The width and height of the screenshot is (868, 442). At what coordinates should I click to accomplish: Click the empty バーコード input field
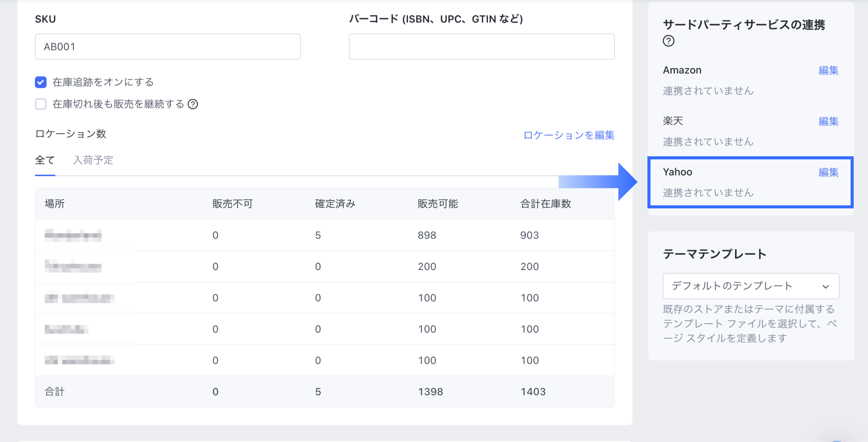[x=481, y=47]
